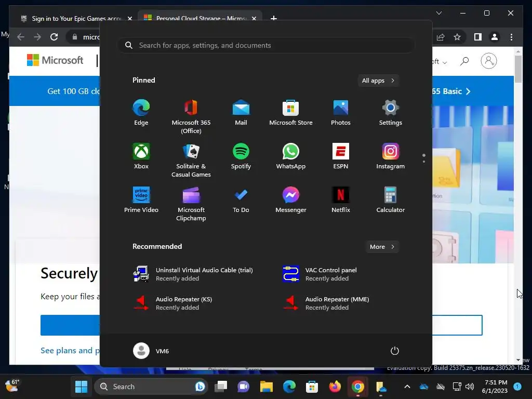Image resolution: width=532 pixels, height=399 pixels.
Task: Sign in via the Microsoft account icon
Action: point(488,61)
